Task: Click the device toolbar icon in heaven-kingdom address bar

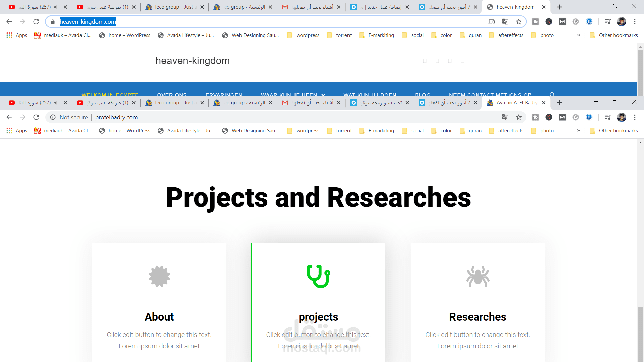Action: pos(491,22)
